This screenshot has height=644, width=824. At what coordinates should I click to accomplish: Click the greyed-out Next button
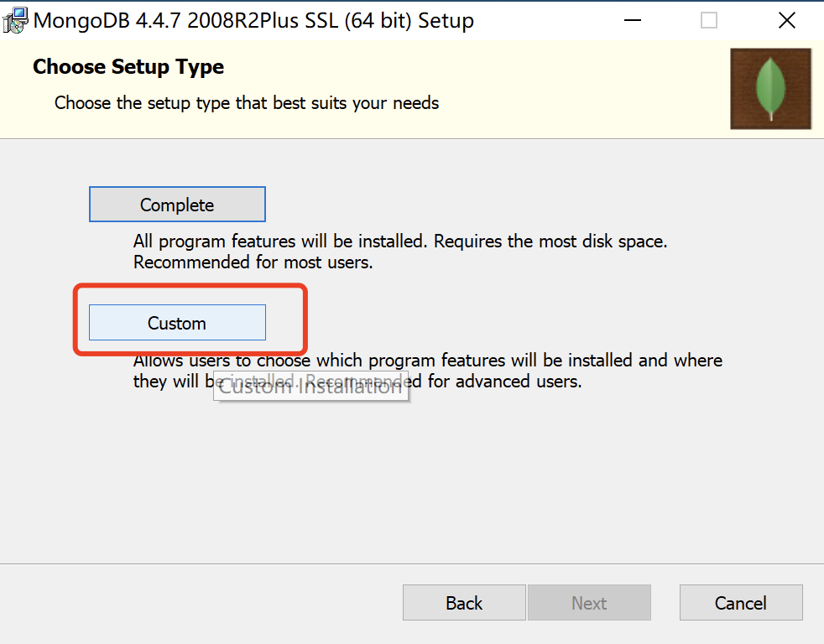point(589,603)
